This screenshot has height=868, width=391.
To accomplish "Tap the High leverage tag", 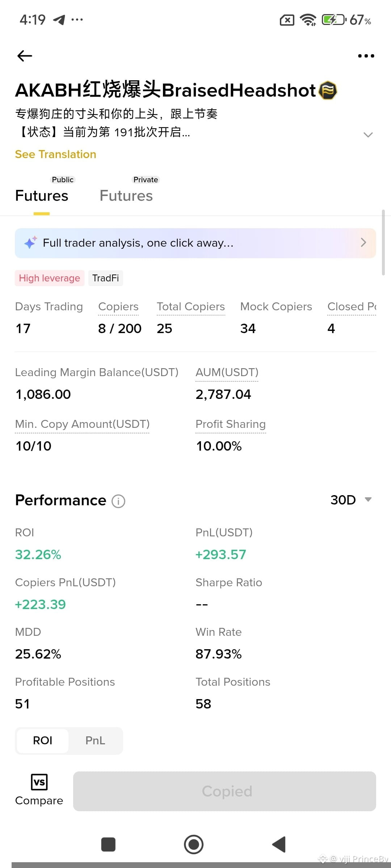I will tap(50, 278).
